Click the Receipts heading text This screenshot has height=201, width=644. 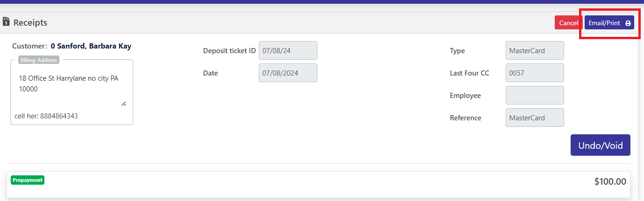[30, 22]
